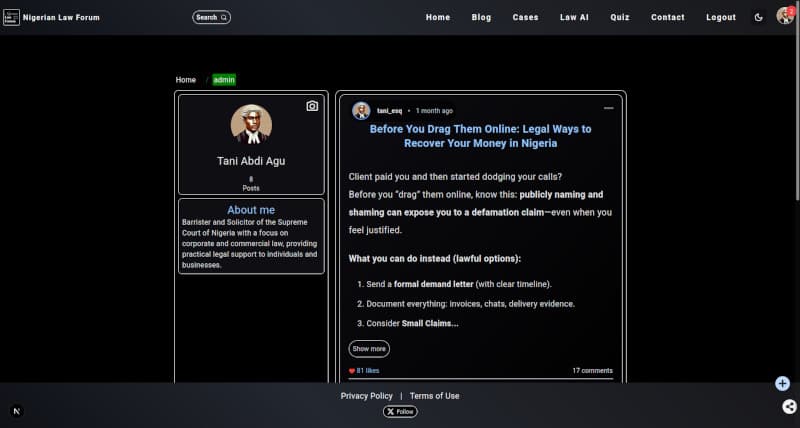Open Terms of Use footer link
The height and width of the screenshot is (428, 800).
[x=434, y=396]
